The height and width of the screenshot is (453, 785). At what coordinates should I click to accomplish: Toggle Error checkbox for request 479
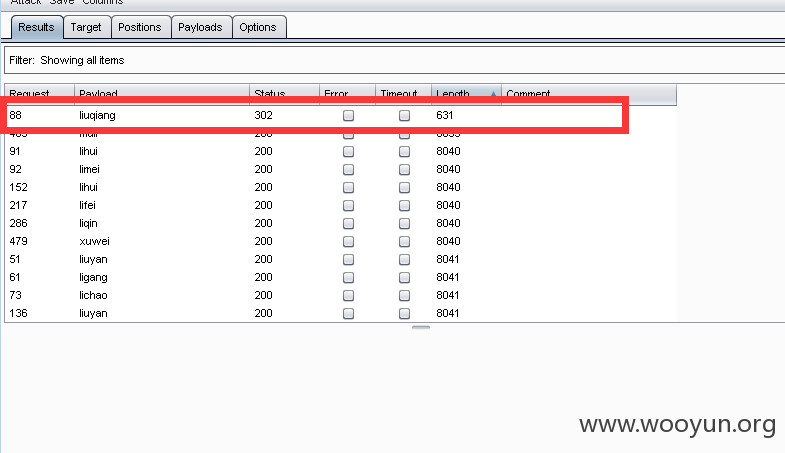[x=348, y=242]
